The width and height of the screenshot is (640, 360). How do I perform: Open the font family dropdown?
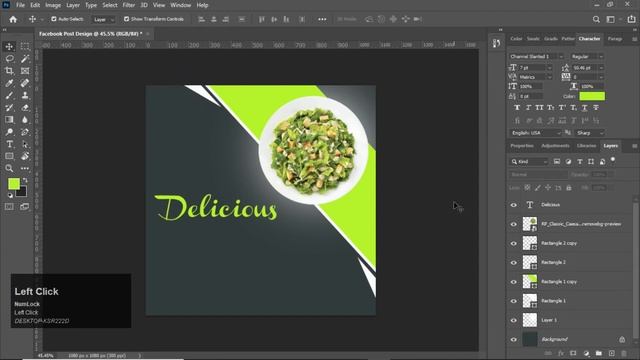(x=536, y=56)
